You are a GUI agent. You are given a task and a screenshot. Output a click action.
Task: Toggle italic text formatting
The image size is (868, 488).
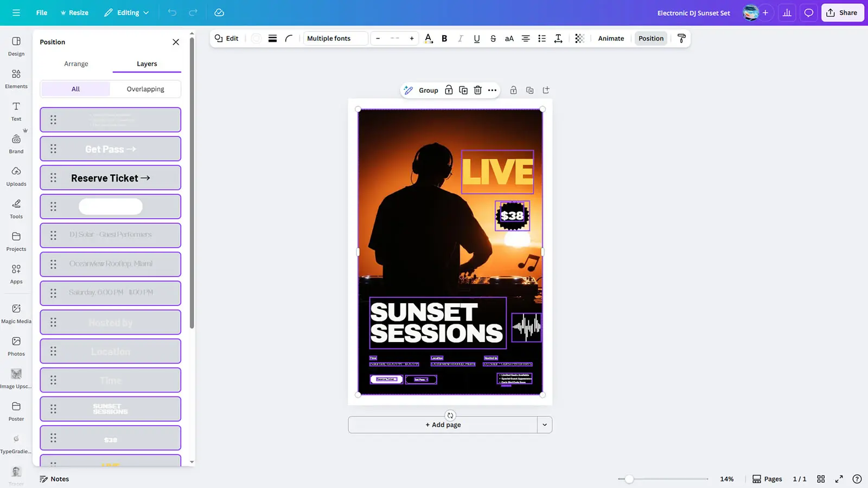pos(460,38)
